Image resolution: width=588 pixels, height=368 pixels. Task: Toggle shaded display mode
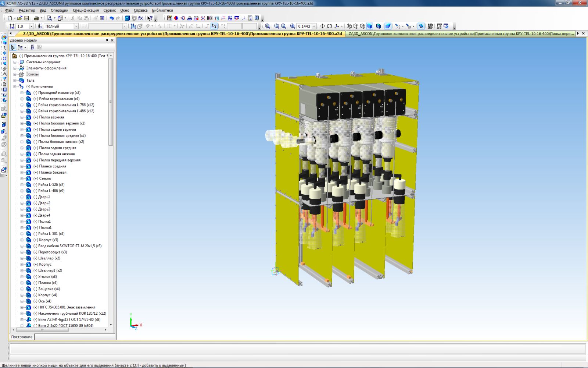370,26
